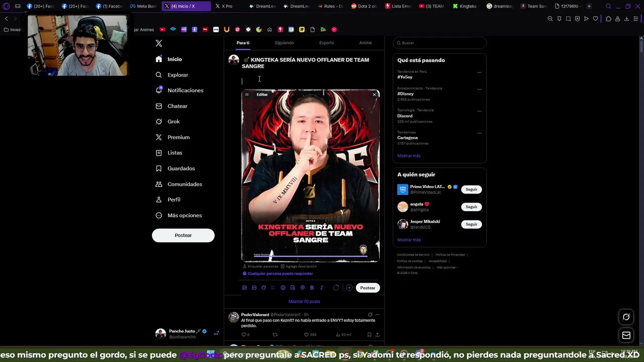The image size is (644, 362).
Task: Click the Buscar search field
Action: pyautogui.click(x=439, y=43)
